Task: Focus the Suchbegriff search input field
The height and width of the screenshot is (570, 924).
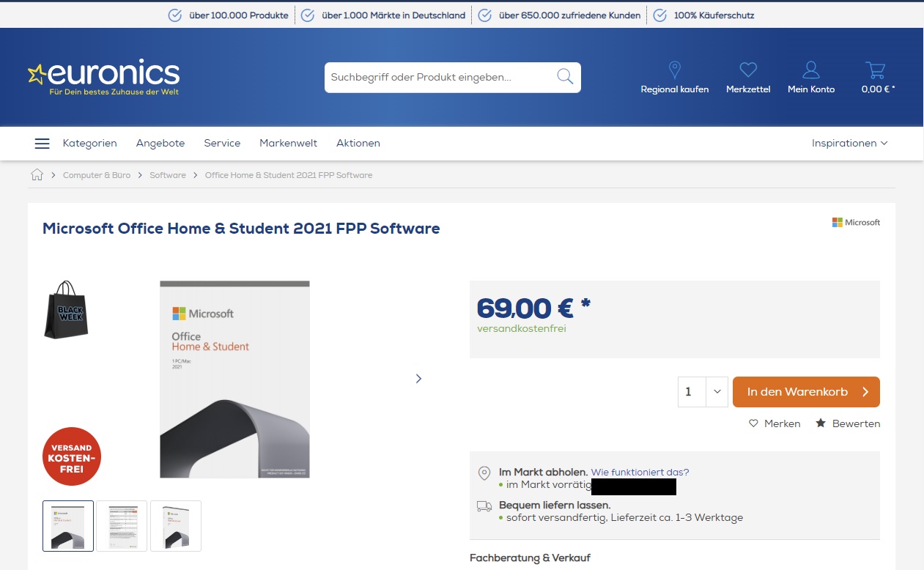Action: pos(440,77)
